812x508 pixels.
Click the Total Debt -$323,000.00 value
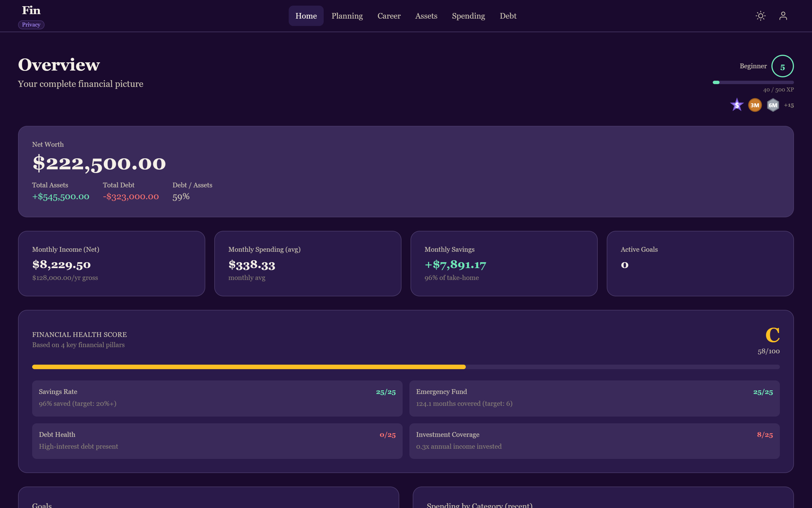[131, 196]
